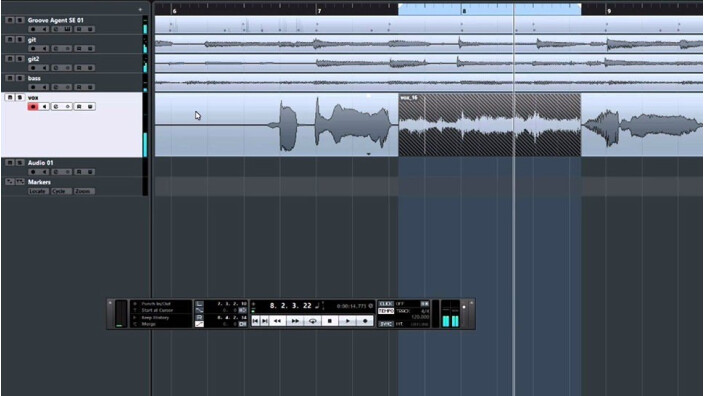Open the Markers Zoom dropdown
Viewport: 704px width, 396px height.
pos(83,191)
